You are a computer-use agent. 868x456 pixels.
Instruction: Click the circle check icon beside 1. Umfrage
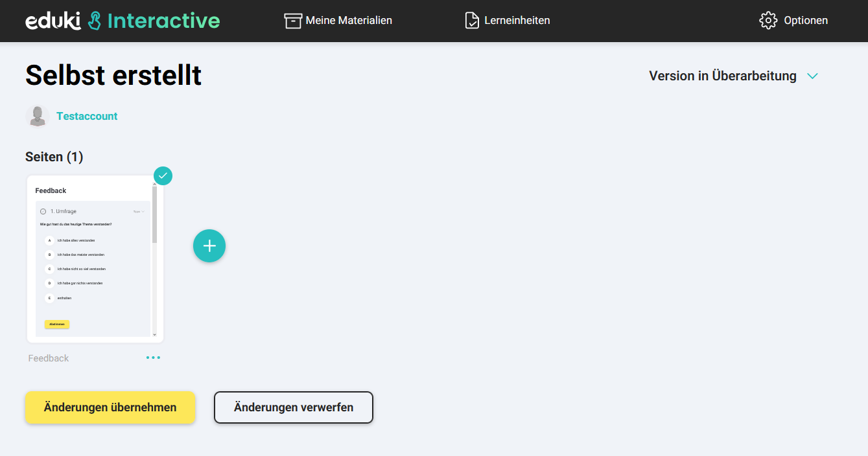pos(43,211)
